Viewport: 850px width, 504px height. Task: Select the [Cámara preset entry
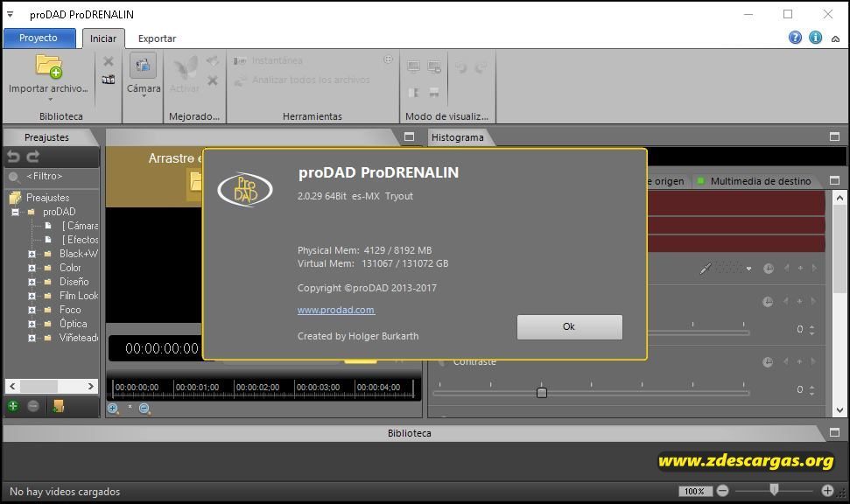click(x=80, y=226)
